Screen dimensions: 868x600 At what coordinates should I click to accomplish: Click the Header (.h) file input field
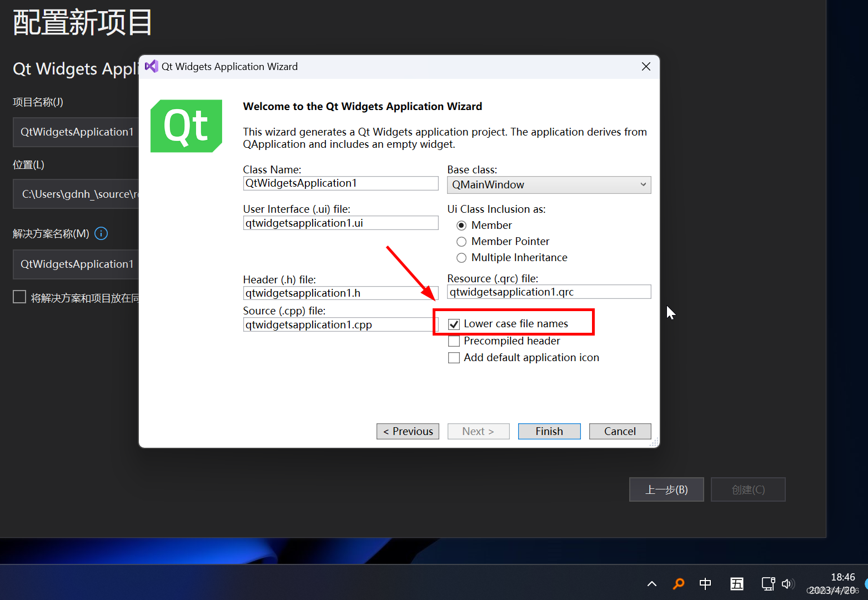click(340, 293)
